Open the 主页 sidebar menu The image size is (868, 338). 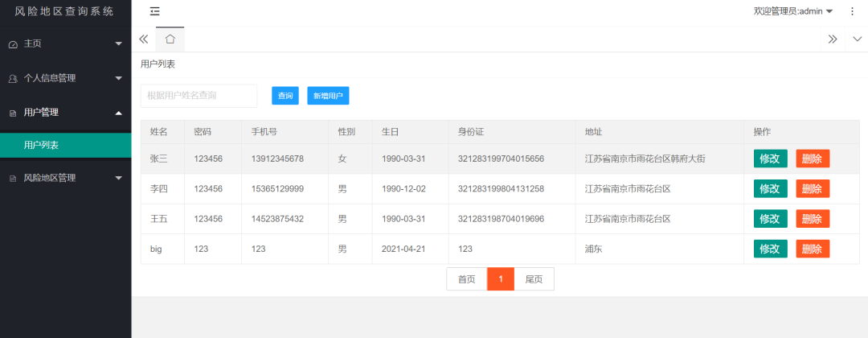pyautogui.click(x=65, y=43)
